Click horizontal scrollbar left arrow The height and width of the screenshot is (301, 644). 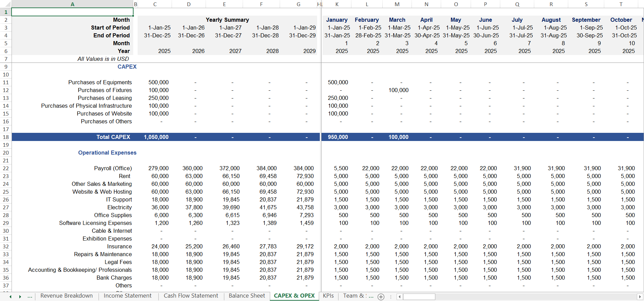point(400,297)
